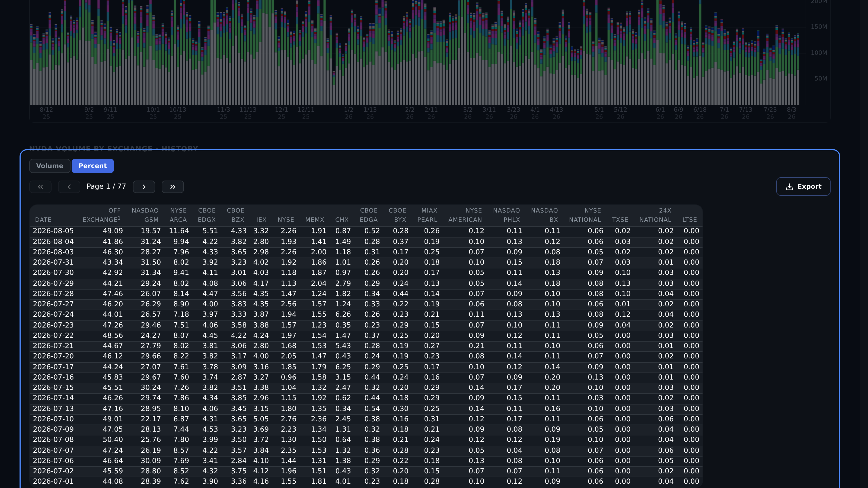Select the 2026-08-04 date cell
Screen dimensions: 868x488
point(53,242)
